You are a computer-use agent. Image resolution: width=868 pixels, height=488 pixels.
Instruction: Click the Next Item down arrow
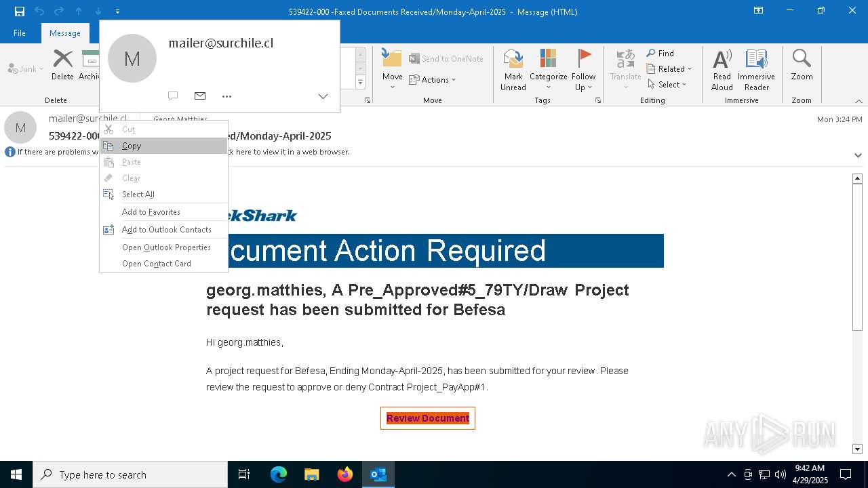pyautogui.click(x=98, y=12)
